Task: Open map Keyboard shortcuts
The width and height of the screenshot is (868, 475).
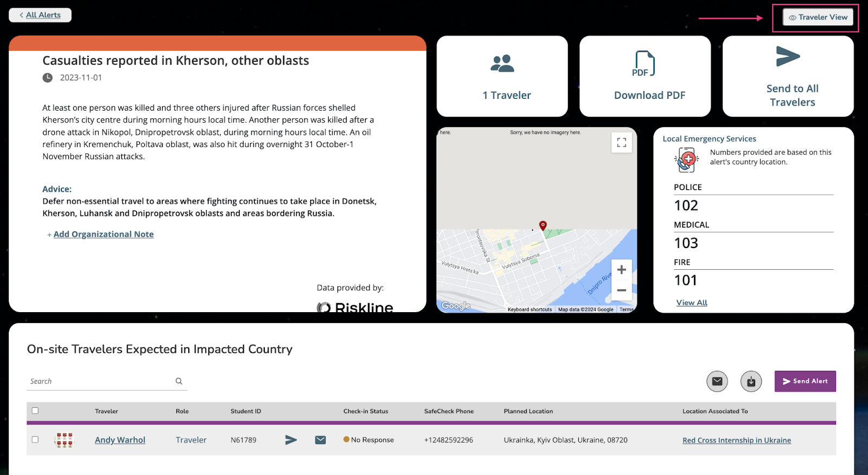Action: 529,309
